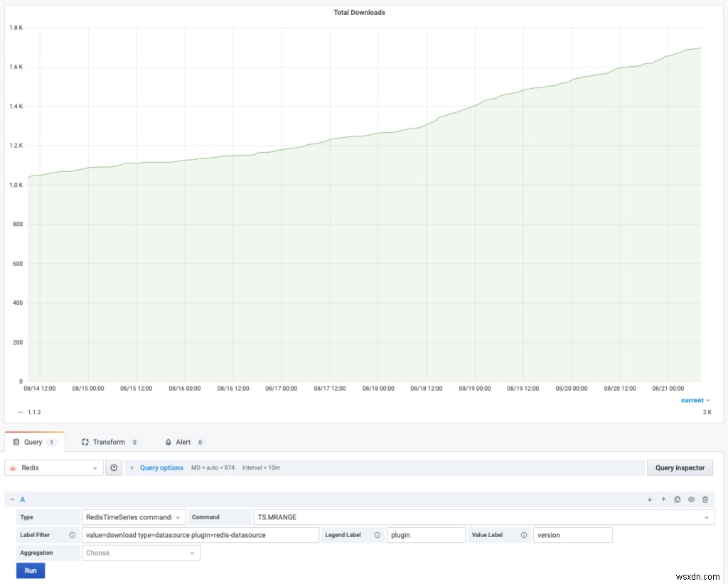This screenshot has width=728, height=584.
Task: Collapse query row A with its chevron
Action: (11, 499)
